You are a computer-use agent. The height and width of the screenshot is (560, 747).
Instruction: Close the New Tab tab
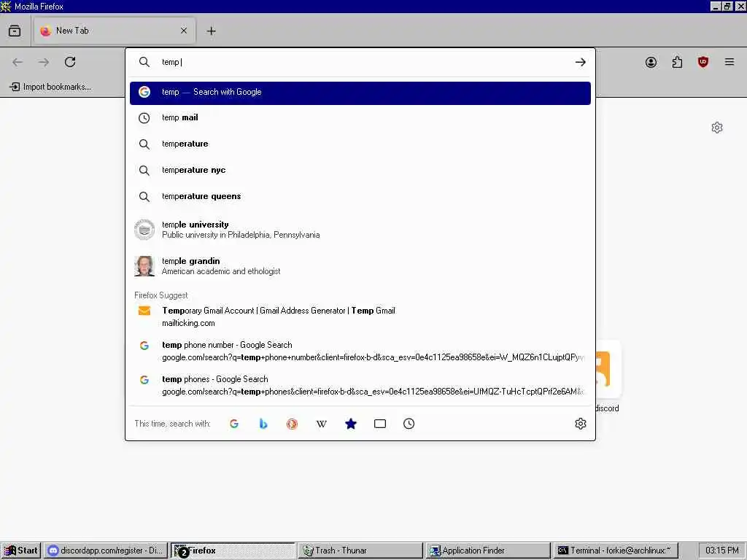[183, 31]
